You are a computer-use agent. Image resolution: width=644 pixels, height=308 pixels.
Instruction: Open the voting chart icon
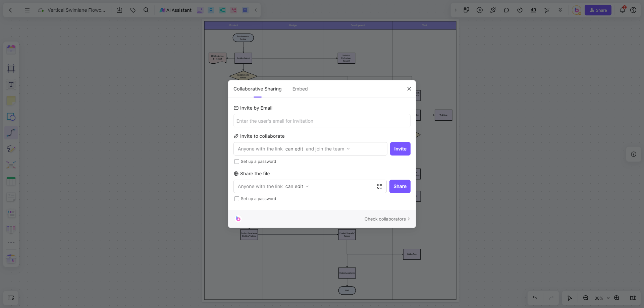point(533,10)
